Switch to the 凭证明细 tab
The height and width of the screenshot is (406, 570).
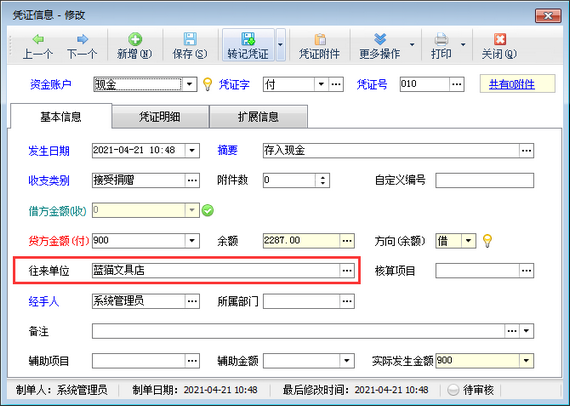pyautogui.click(x=160, y=116)
